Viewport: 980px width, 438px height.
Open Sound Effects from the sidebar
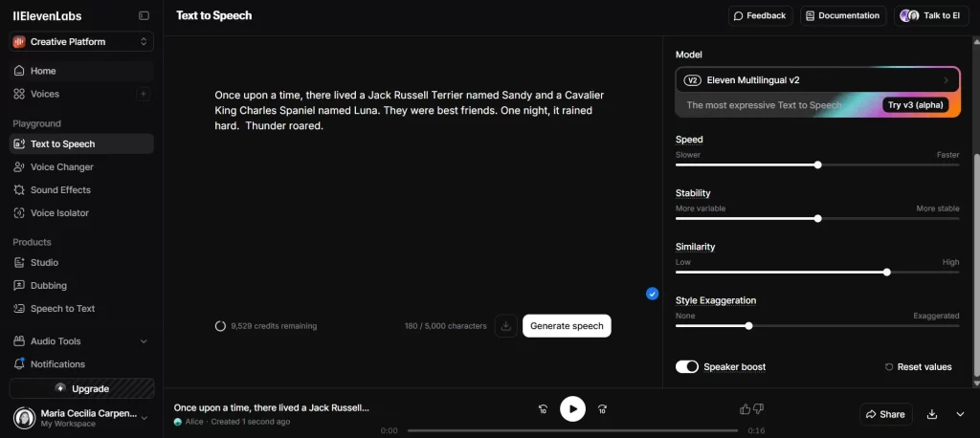[x=60, y=190]
